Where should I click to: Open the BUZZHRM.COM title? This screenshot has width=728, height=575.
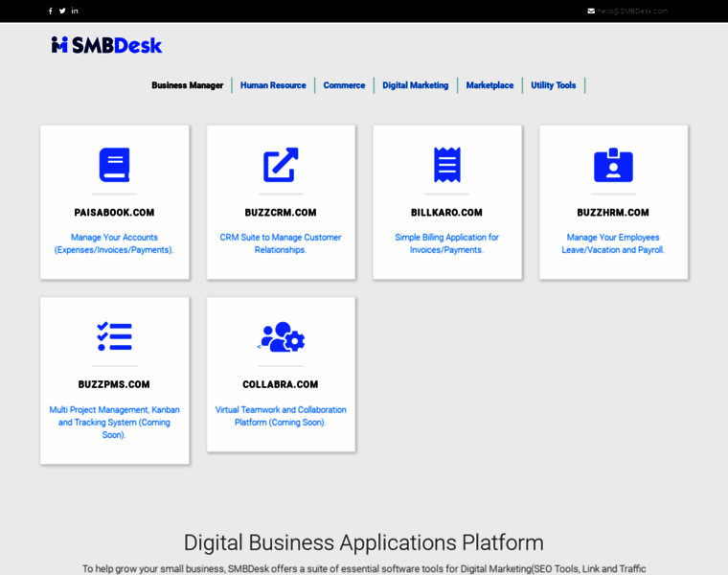tap(613, 213)
